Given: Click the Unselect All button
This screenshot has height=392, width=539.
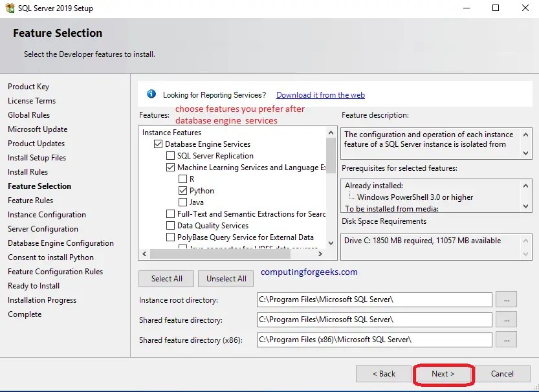Looking at the screenshot, I should 225,278.
